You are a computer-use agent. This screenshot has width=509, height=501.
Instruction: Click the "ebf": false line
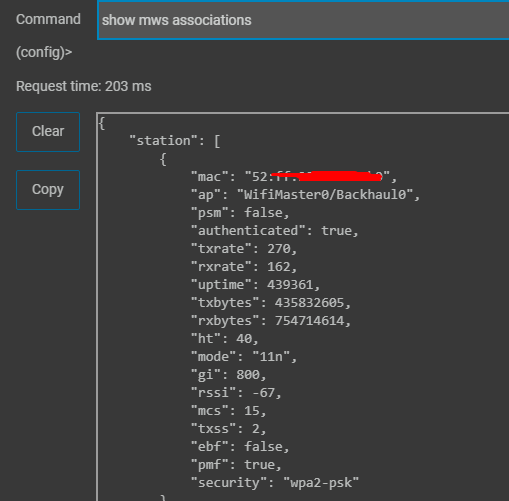click(240, 447)
